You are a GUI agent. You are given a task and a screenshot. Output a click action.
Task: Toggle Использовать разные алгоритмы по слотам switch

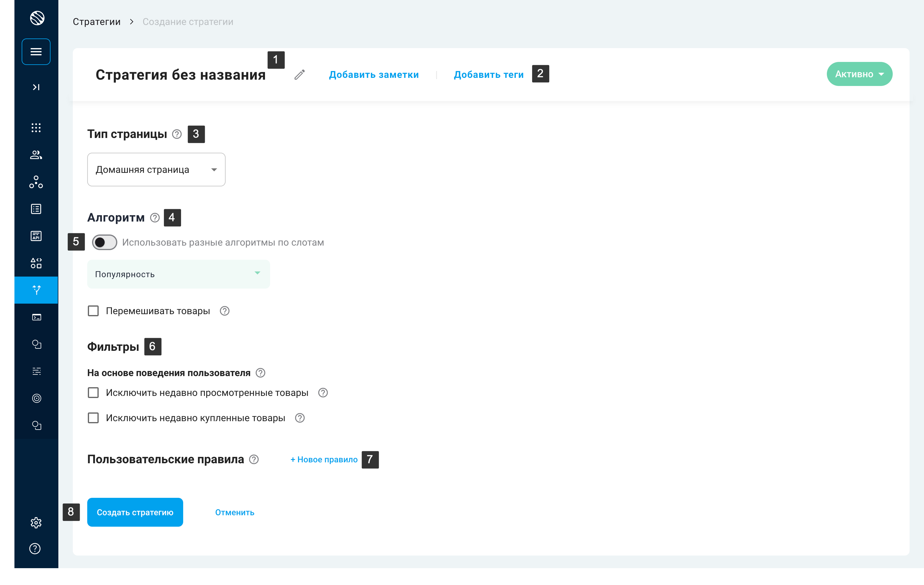point(104,242)
